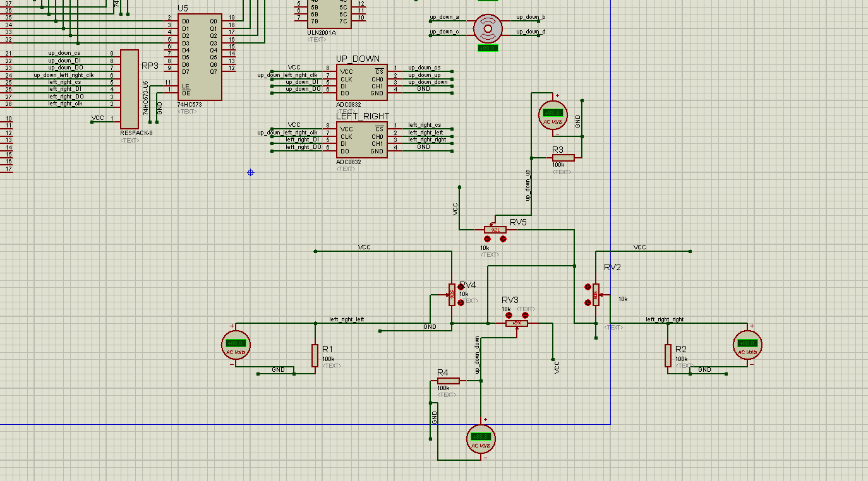Click the up_down_a wire label
This screenshot has width=868, height=481.
(x=445, y=17)
